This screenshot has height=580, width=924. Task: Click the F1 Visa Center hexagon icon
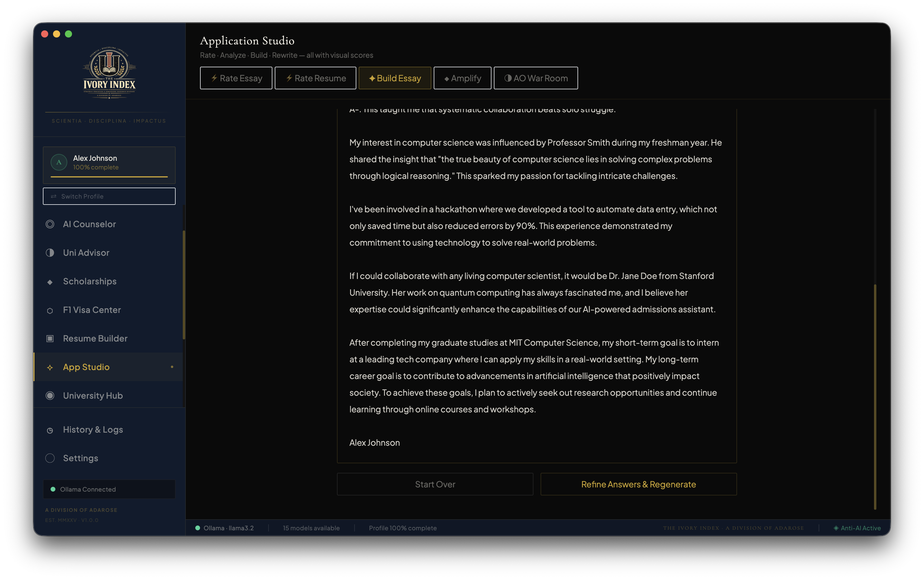coord(50,310)
